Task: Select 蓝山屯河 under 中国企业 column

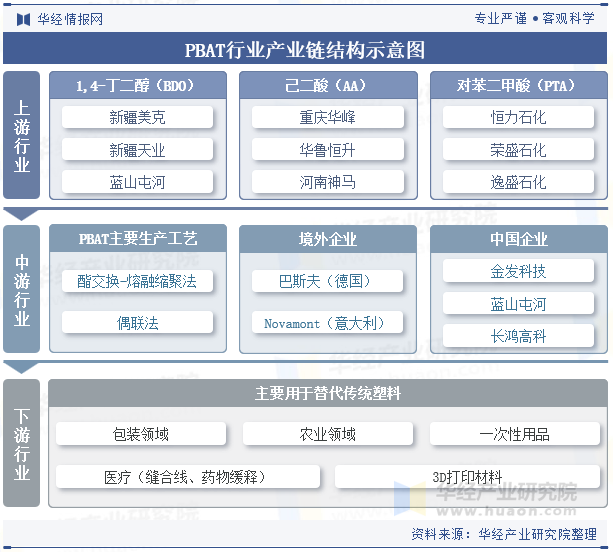Action: tap(518, 303)
